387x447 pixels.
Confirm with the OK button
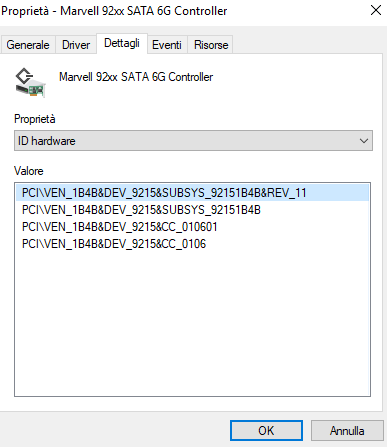click(266, 431)
